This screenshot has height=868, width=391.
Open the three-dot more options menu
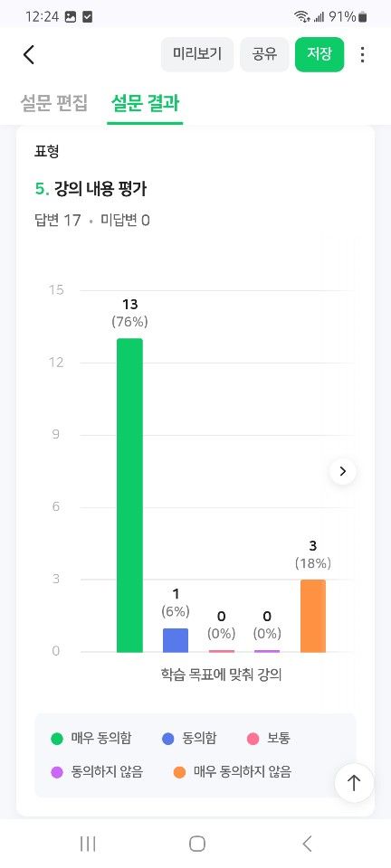pos(362,54)
